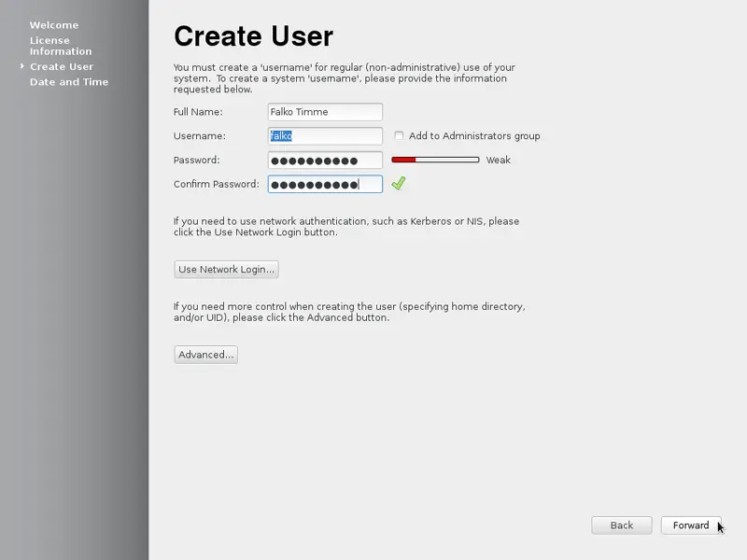Click into the Username field
Viewport: 747px width, 560px height.
point(325,136)
